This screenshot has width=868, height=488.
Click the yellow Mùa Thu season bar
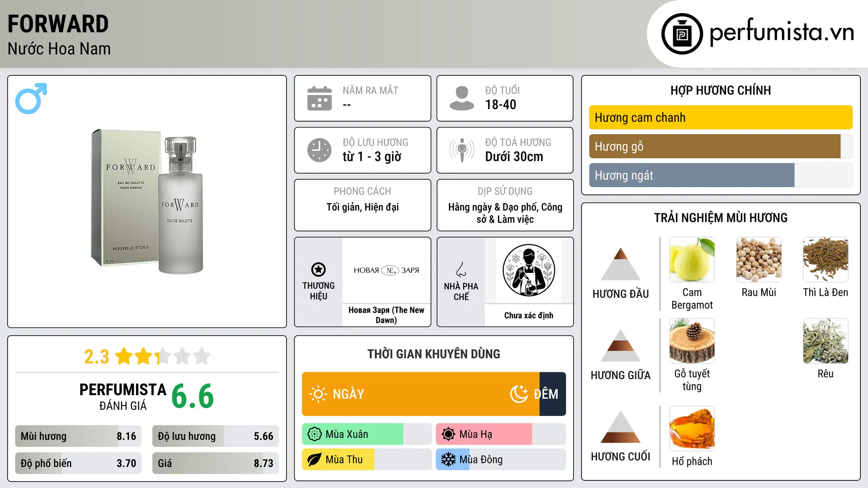pos(338,460)
